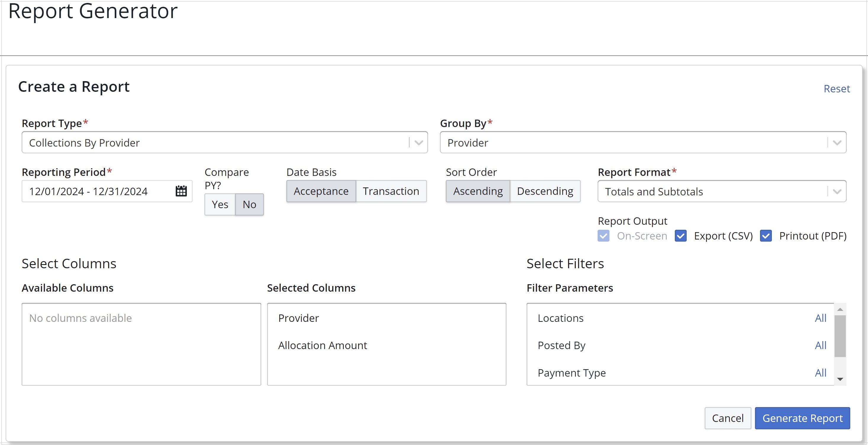Click the Cancel button
The height and width of the screenshot is (445, 868).
tap(728, 418)
